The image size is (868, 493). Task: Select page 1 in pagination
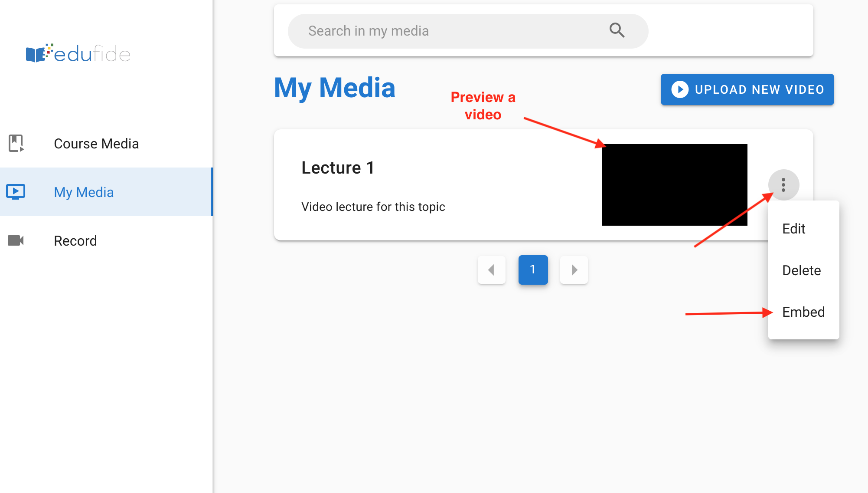(533, 270)
